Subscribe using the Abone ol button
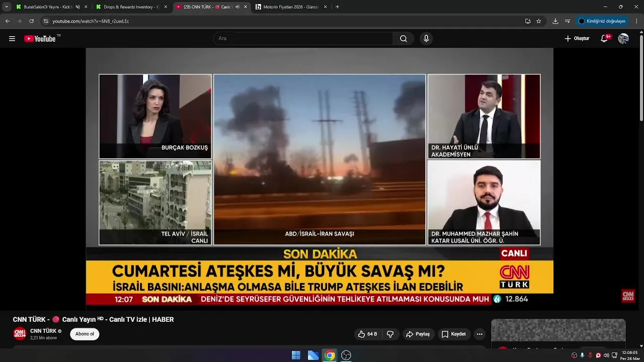This screenshot has height=362, width=644. pos(85,334)
